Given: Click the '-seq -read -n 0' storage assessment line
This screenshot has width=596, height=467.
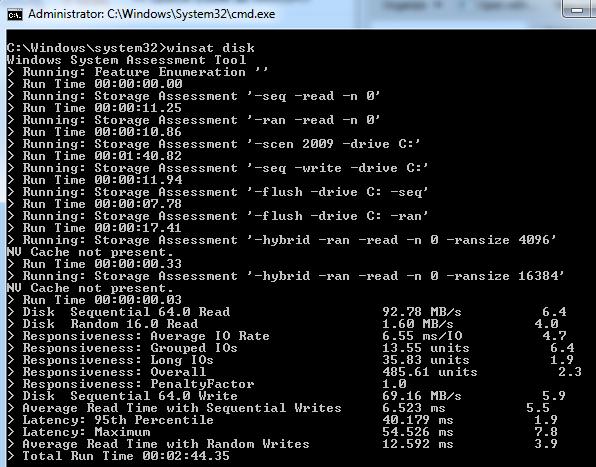Looking at the screenshot, I should coord(193,96).
